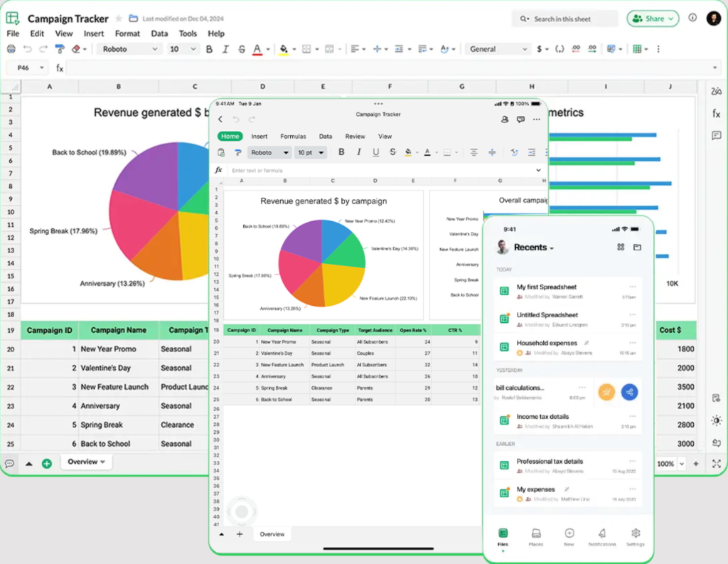The image size is (728, 564).
Task: Click the merge cells icon
Action: pyautogui.click(x=330, y=49)
